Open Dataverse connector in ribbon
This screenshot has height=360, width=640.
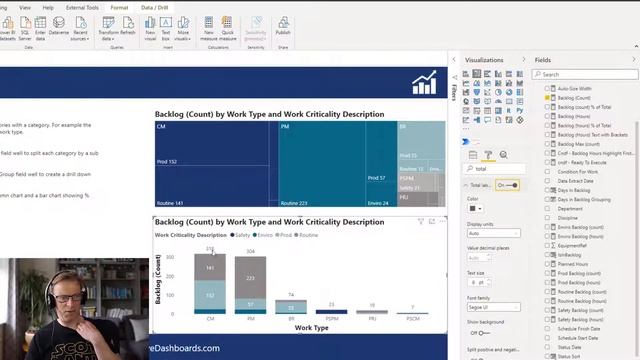pos(59,26)
